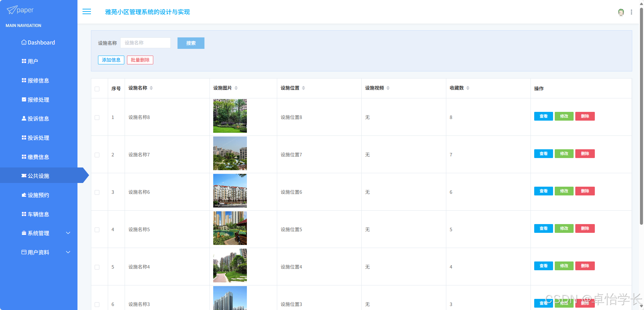Image resolution: width=644 pixels, height=310 pixels.
Task: Open the pathway thumbnail for 设施名称4
Action: 230,266
